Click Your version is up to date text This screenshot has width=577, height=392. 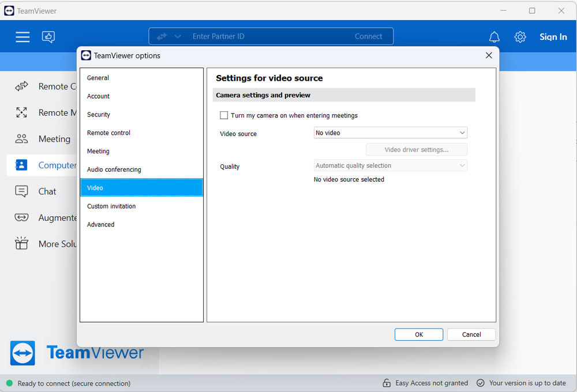click(x=527, y=383)
